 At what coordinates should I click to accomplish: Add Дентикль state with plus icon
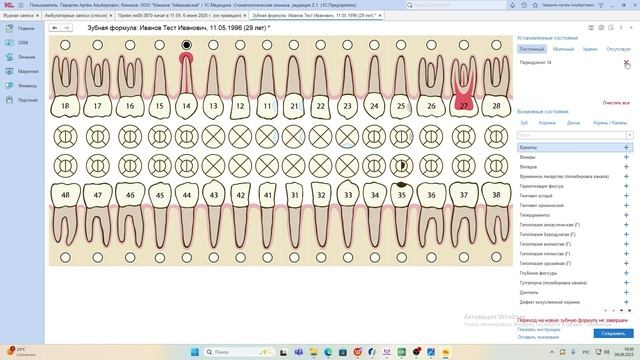tap(626, 292)
